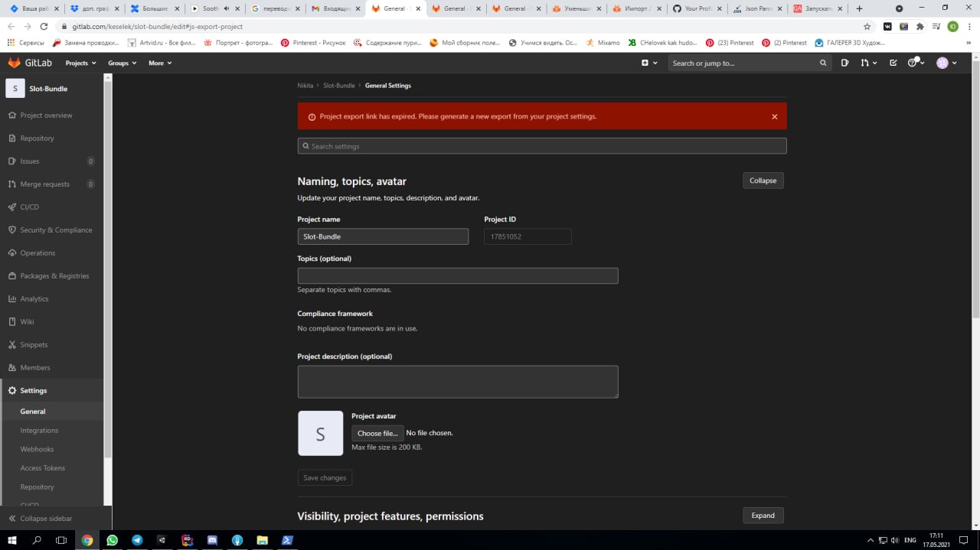
Task: Click the Slot-Bundle project avatar in the sidebar
Action: tap(15, 89)
